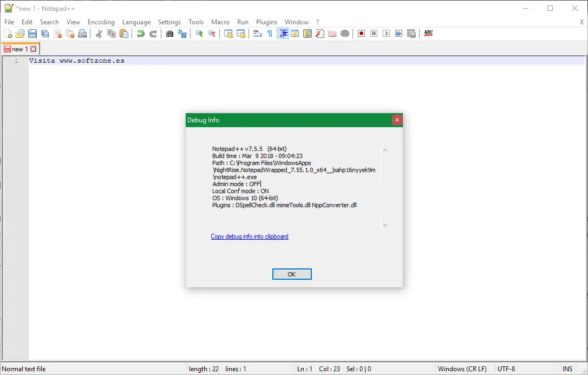Click the X at menu bar right end
Screen dimensions: 588x375
582,22
